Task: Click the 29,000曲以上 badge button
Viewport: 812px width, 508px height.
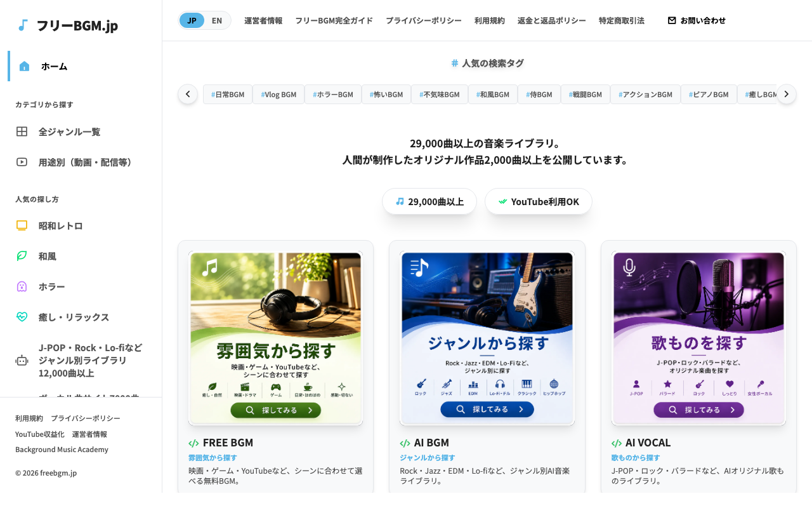Action: 429,201
